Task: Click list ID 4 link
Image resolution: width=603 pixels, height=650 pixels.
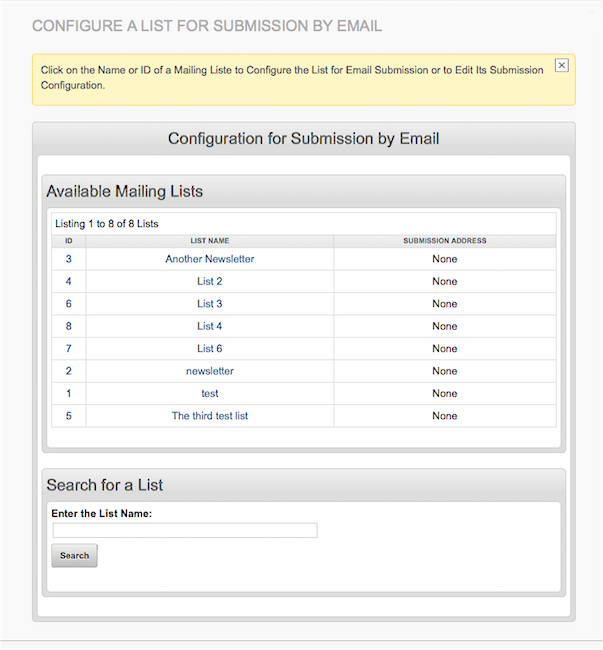Action: (x=69, y=281)
